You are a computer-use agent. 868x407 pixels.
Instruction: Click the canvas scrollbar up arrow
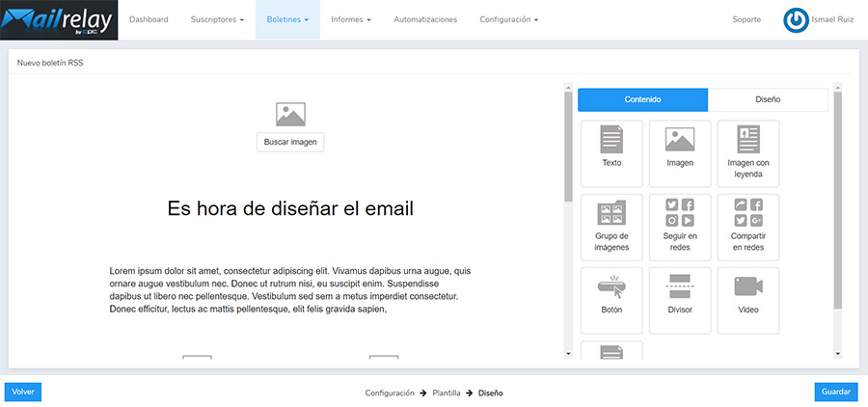coord(568,87)
